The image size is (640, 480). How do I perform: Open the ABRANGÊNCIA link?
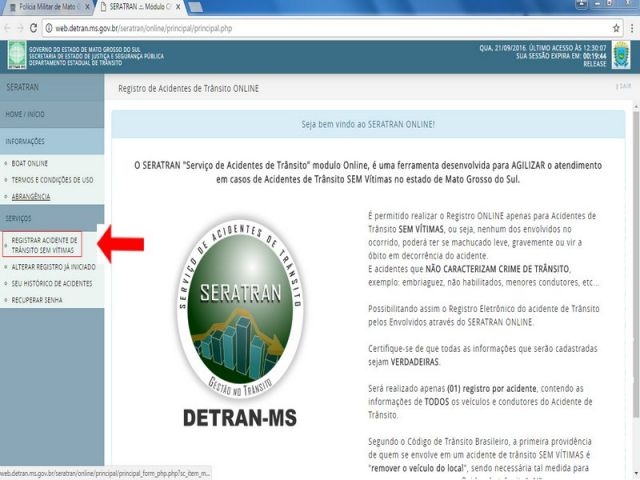(x=31, y=197)
